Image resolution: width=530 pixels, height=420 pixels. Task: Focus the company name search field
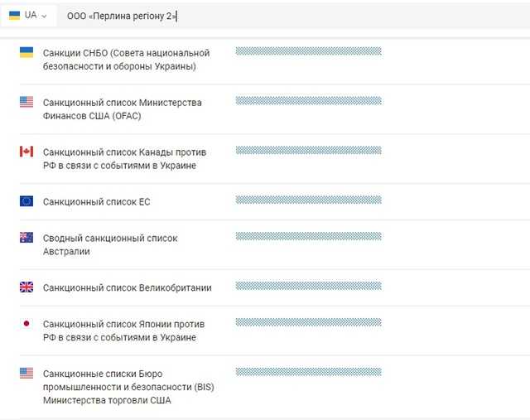coord(293,16)
